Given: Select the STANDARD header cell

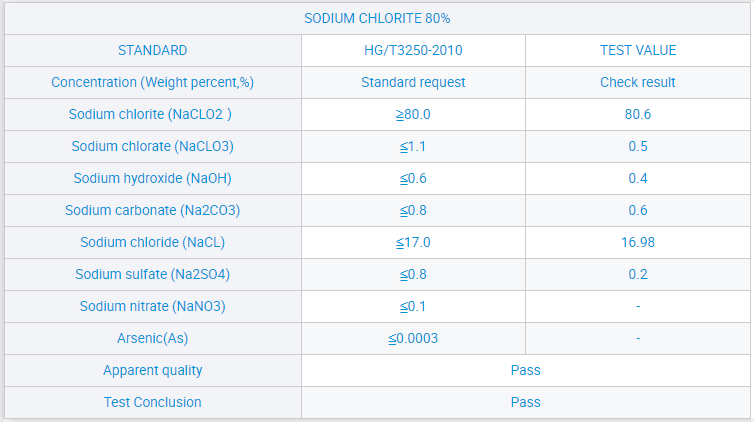Looking at the screenshot, I should click(x=152, y=50).
